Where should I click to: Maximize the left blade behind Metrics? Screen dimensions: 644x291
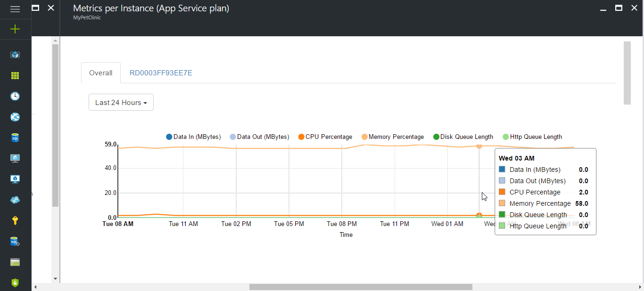[35, 8]
